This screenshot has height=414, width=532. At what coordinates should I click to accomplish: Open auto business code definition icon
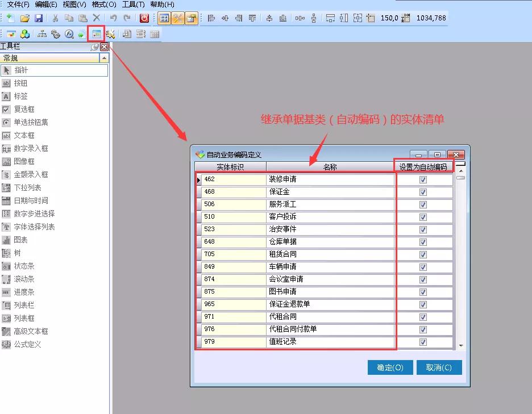97,34
